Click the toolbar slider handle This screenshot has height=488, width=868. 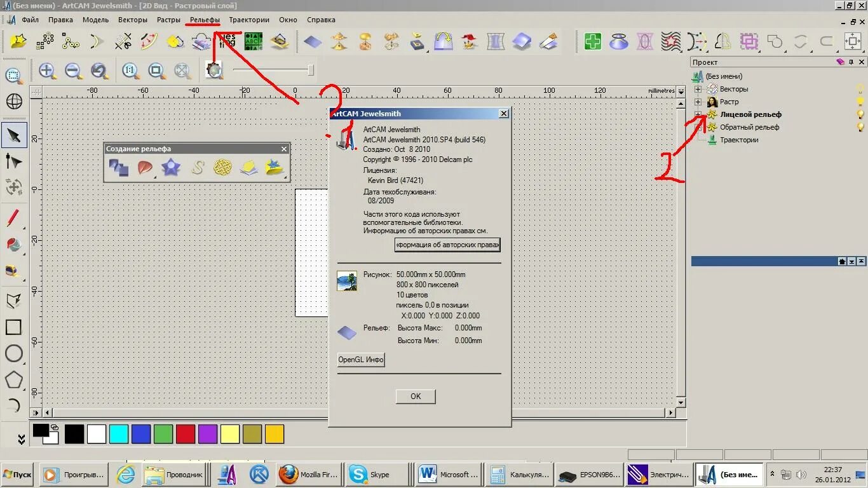311,70
